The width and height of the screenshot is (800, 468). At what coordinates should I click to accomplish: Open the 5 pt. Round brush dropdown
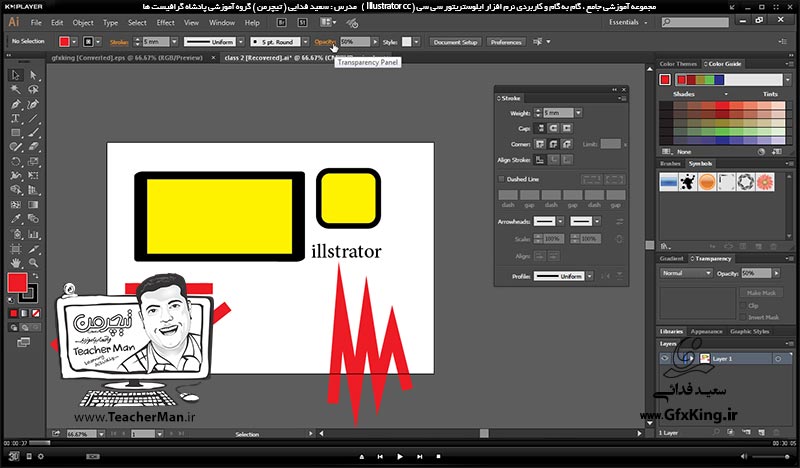click(305, 42)
